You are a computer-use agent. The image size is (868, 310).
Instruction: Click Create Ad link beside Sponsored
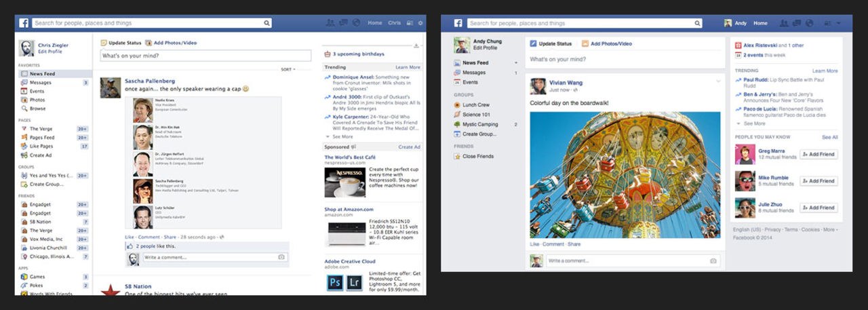[x=409, y=147]
